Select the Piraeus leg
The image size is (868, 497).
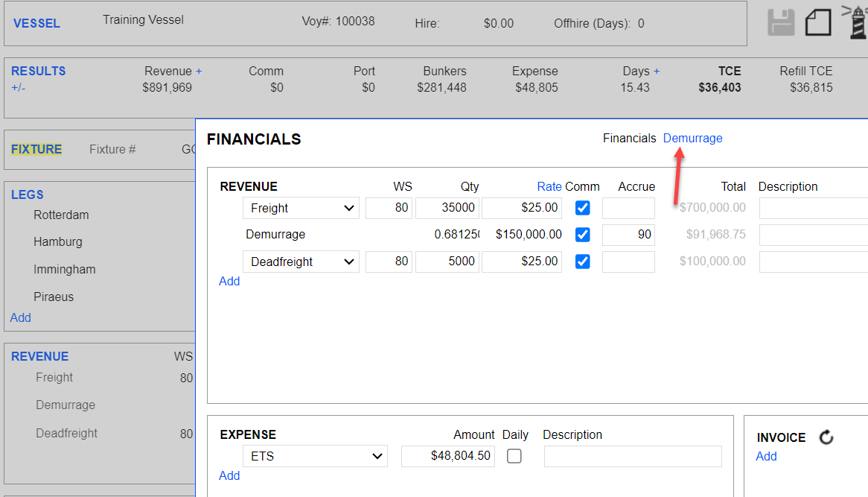click(x=54, y=297)
